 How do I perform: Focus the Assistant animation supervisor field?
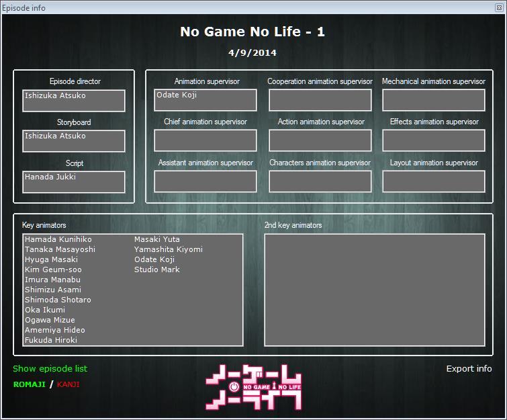pos(205,181)
